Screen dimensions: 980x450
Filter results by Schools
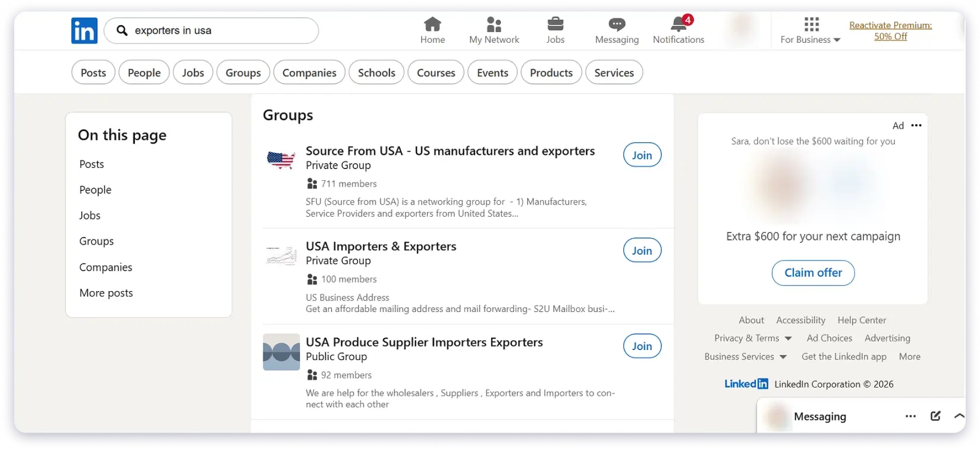(376, 73)
